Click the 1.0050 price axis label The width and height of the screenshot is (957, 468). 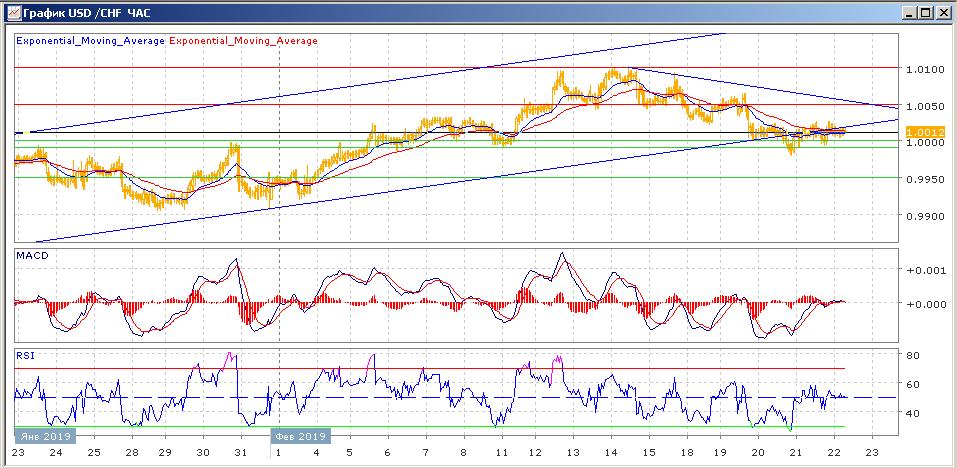coord(924,106)
